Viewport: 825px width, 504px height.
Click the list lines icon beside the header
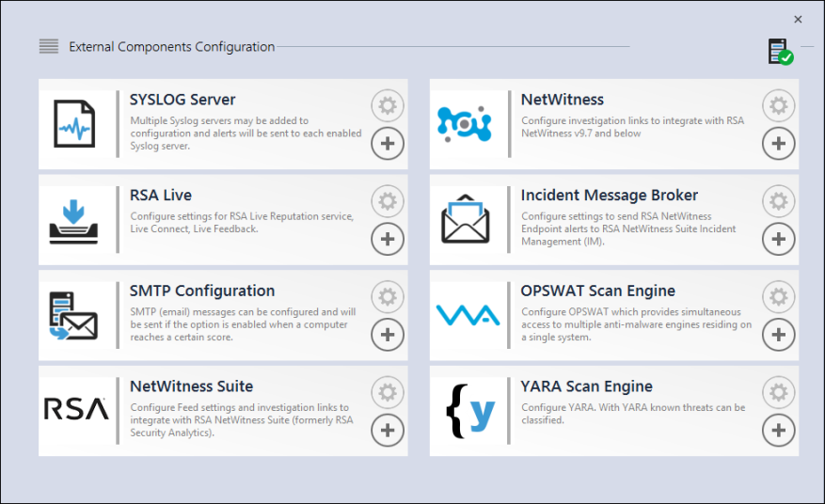(x=49, y=46)
